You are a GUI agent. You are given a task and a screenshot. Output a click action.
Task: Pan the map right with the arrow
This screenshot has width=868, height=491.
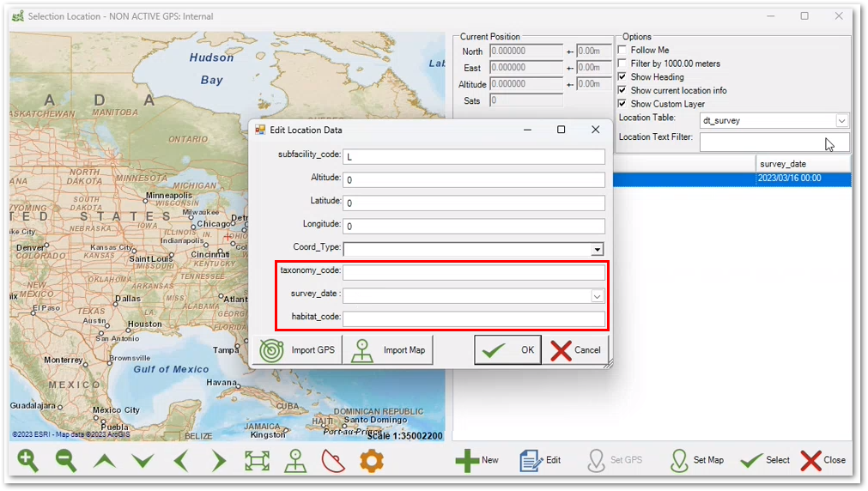coord(218,461)
